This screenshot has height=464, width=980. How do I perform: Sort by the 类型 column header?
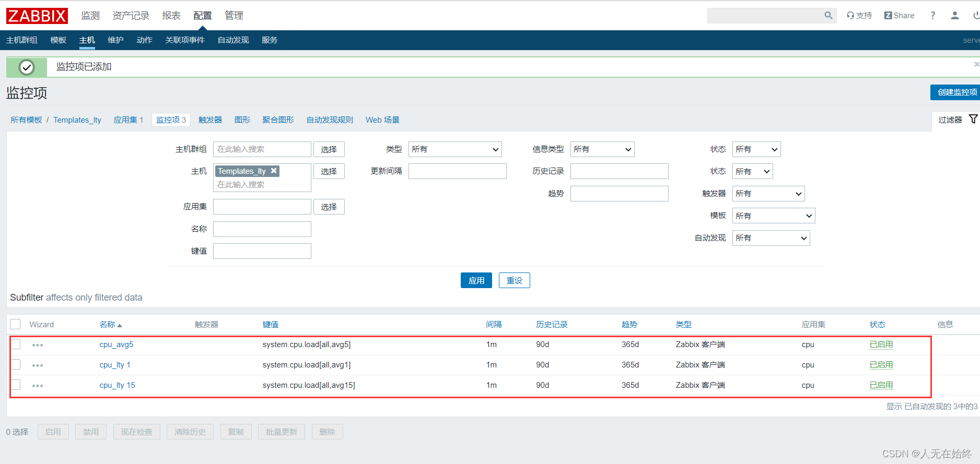tap(683, 325)
